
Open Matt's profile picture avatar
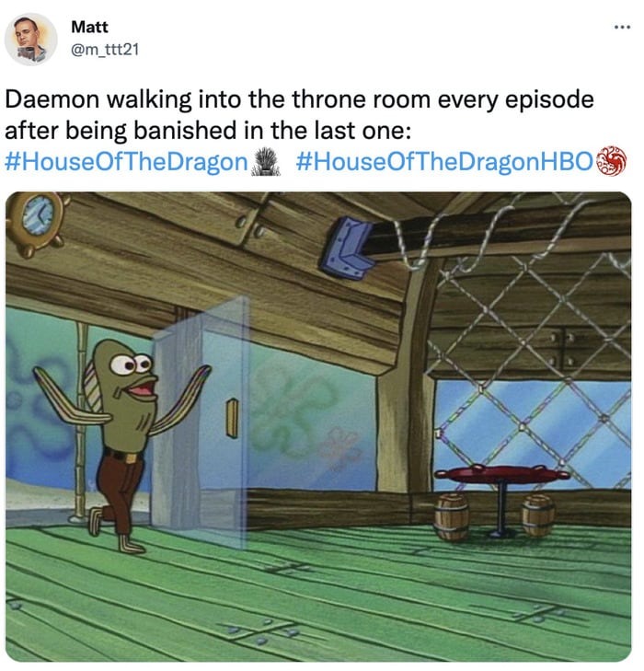point(30,40)
